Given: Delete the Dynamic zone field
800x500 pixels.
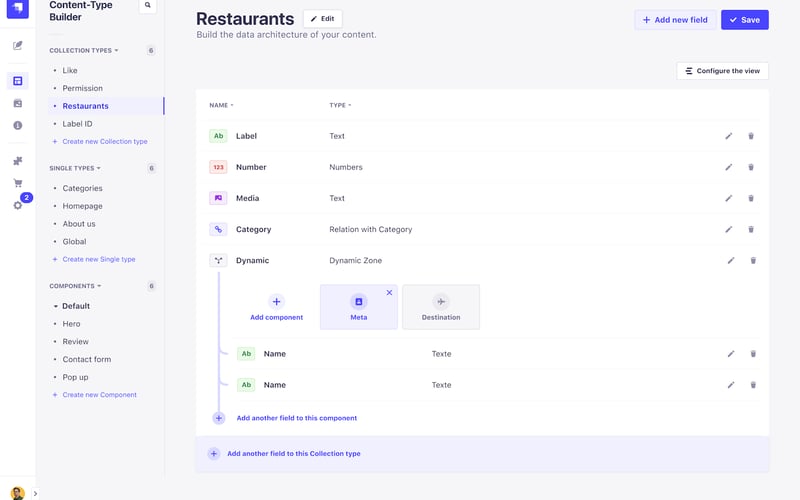Looking at the screenshot, I should 753,261.
